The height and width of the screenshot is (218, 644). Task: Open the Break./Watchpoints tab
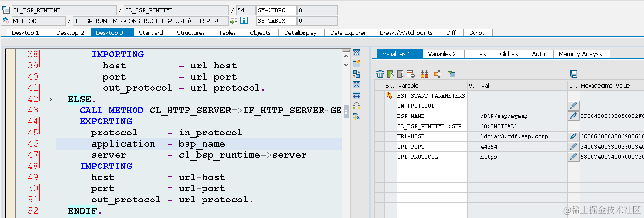(x=406, y=33)
